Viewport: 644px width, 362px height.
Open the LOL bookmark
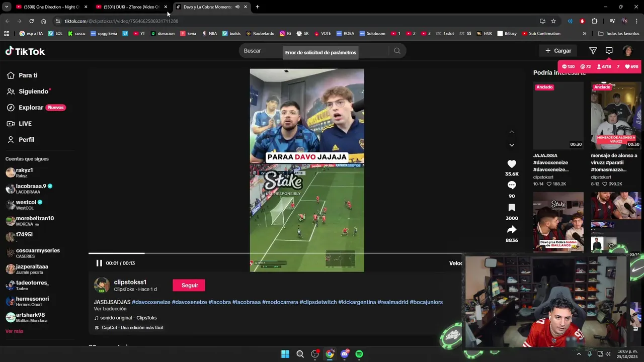(55, 34)
